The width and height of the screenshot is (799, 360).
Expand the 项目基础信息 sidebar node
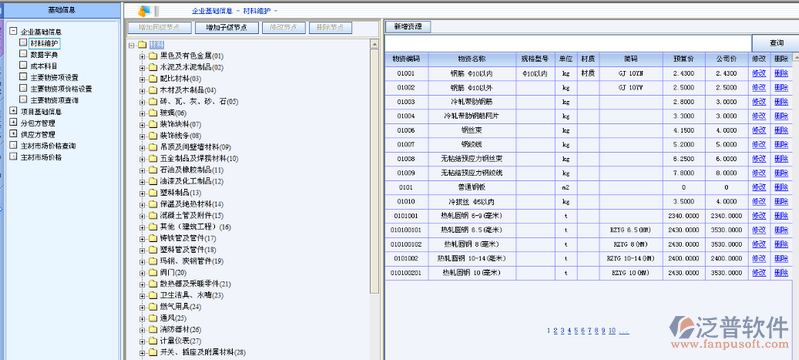(13, 111)
